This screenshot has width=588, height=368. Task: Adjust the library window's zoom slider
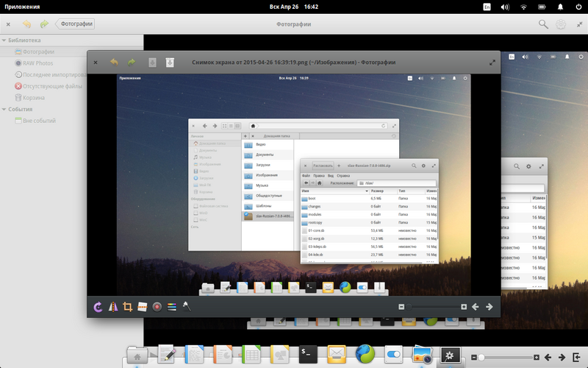click(x=505, y=357)
